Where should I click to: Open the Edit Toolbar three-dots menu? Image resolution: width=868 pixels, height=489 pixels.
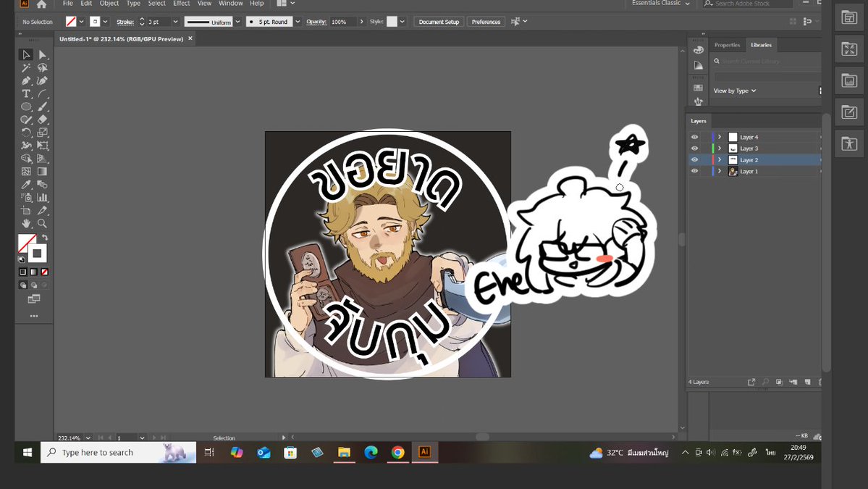point(34,316)
